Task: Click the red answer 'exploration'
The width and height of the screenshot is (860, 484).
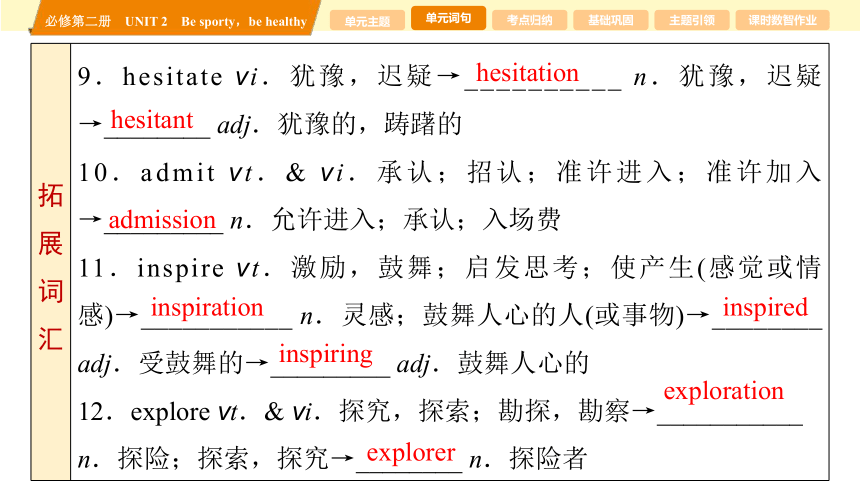Action: (x=723, y=391)
